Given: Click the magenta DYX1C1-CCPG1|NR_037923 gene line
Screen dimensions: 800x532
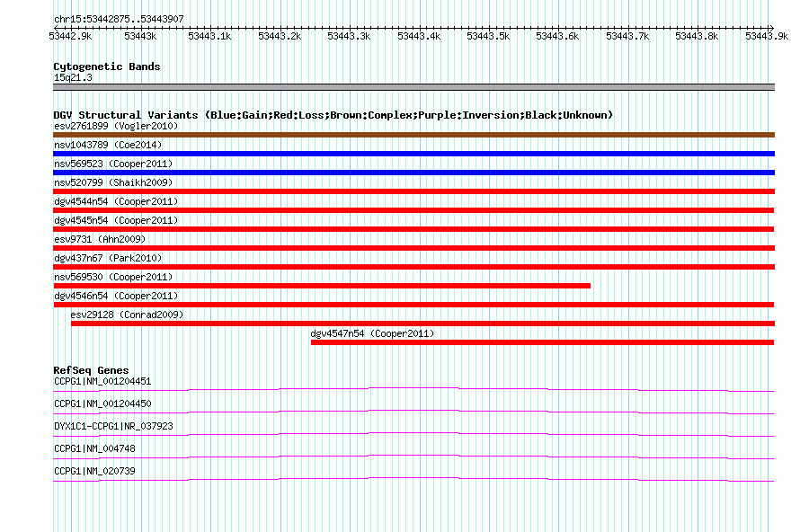Looking at the screenshot, I should [x=413, y=435].
